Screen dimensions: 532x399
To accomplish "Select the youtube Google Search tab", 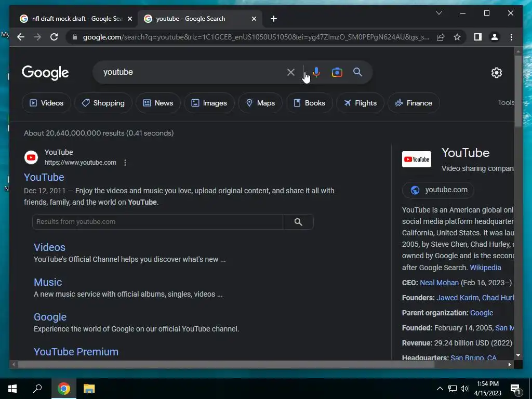I will point(199,19).
